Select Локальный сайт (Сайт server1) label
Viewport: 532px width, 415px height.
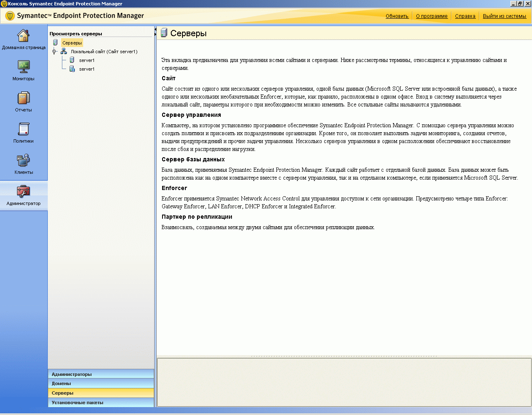104,52
